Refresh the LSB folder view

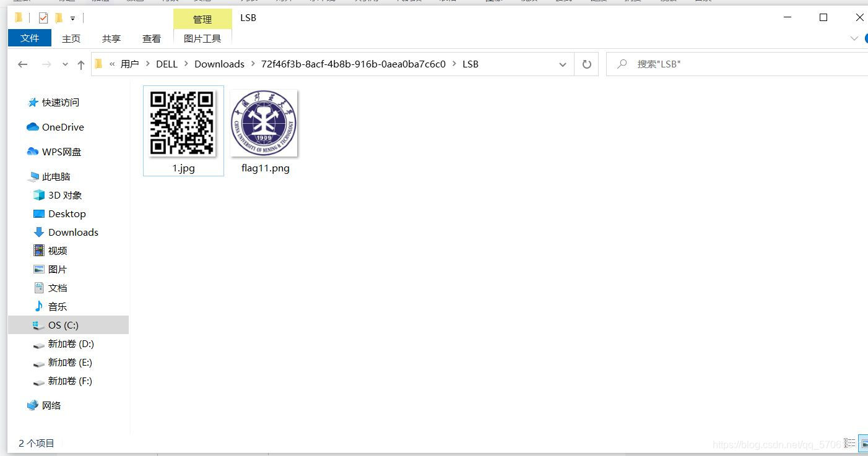click(x=586, y=64)
